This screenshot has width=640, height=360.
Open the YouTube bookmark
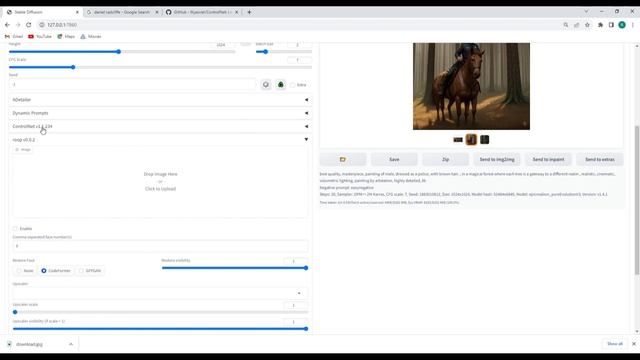pos(40,36)
